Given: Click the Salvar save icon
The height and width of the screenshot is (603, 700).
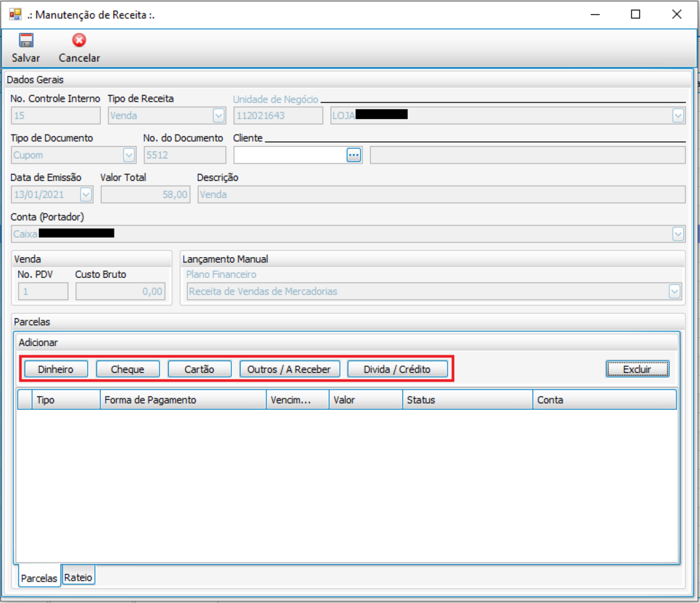Looking at the screenshot, I should pos(26,40).
